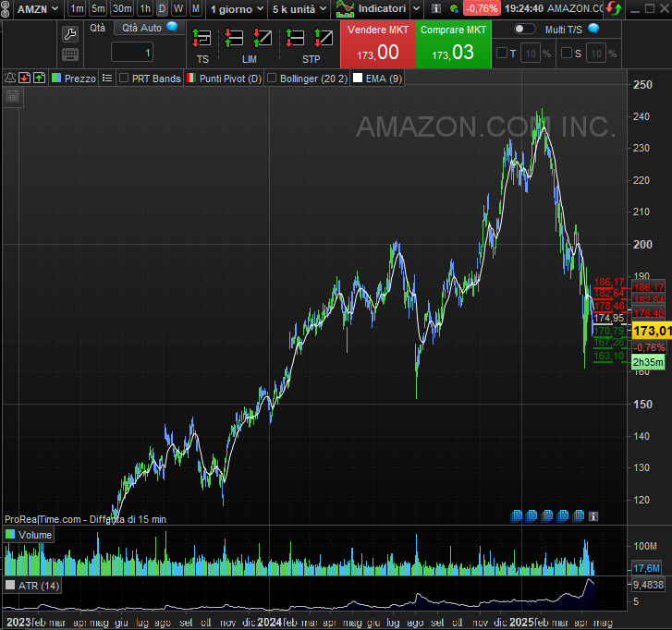Click the green up-arrow icon beside Prezzo

(39, 78)
